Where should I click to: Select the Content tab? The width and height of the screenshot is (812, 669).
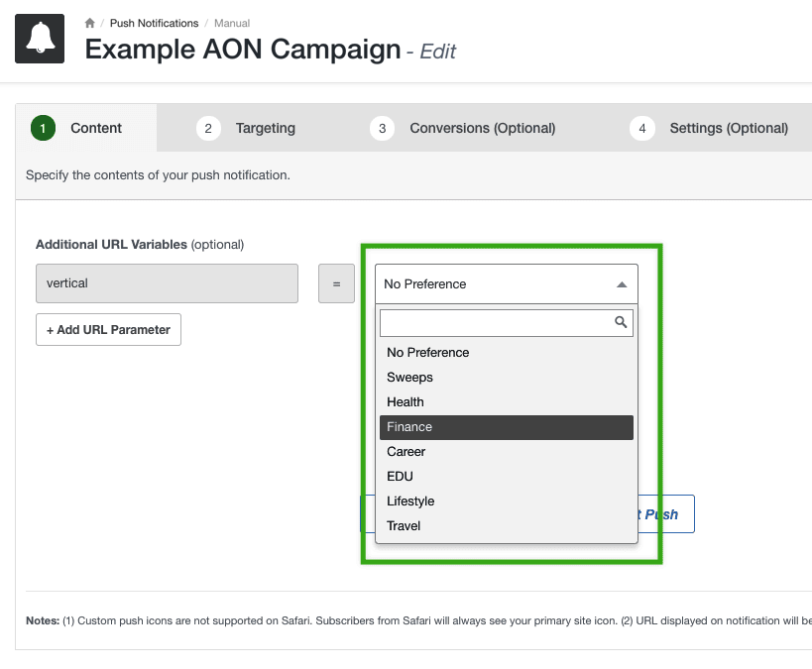pyautogui.click(x=95, y=128)
